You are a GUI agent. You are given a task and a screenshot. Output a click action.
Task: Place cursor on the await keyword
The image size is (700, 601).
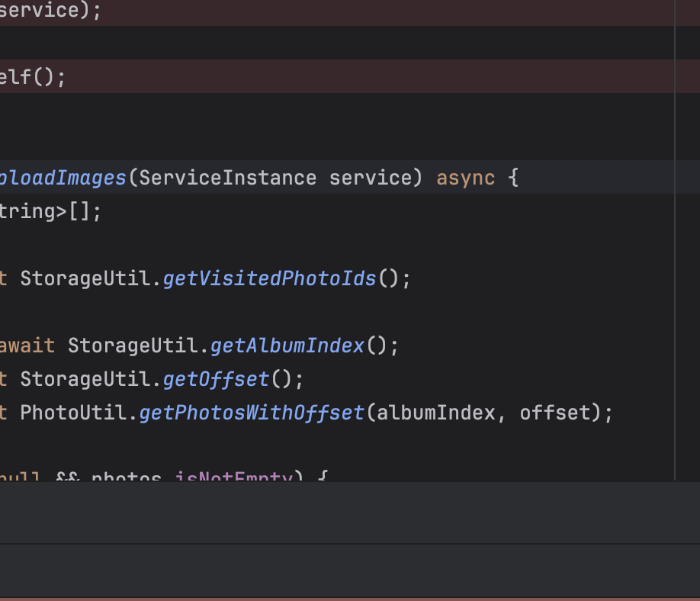(27, 346)
